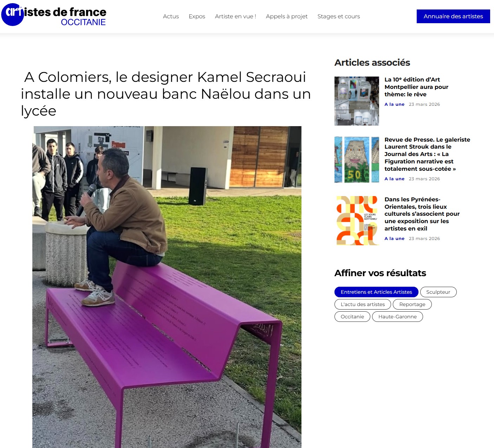Click the main photo of the purple bench
This screenshot has width=494, height=448.
(167, 287)
